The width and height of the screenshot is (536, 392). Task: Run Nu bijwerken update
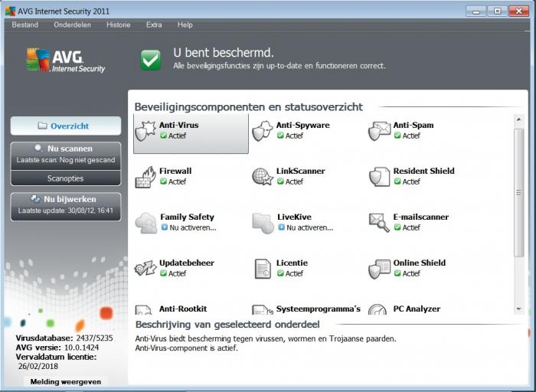pyautogui.click(x=66, y=207)
